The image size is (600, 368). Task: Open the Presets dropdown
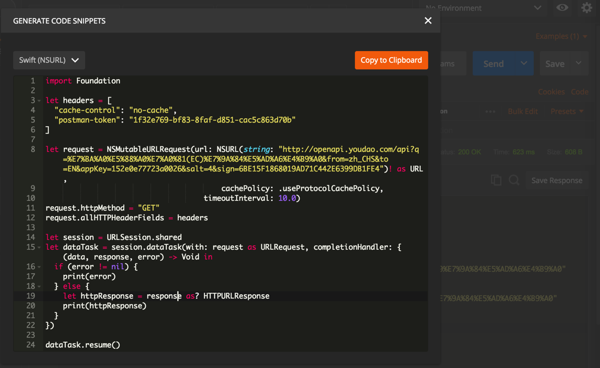click(x=567, y=111)
